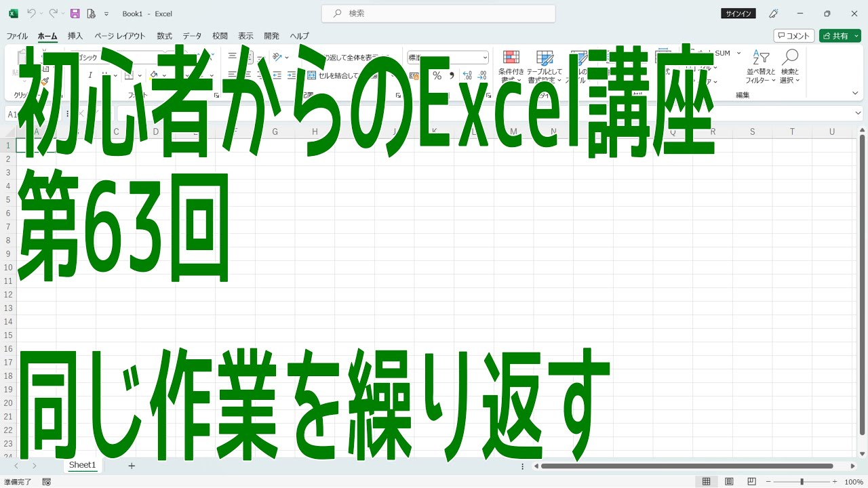
Task: Switch to Page Layout view in status bar
Action: 729,482
